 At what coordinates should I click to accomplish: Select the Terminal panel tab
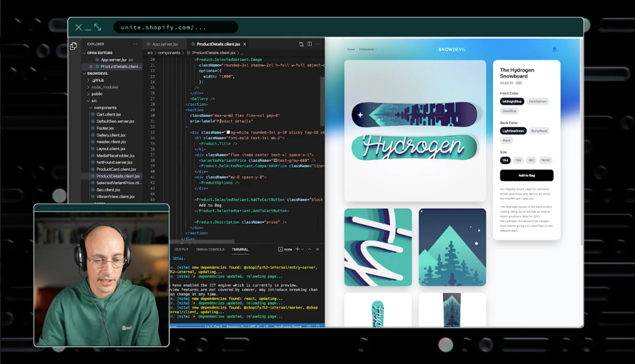[x=240, y=250]
